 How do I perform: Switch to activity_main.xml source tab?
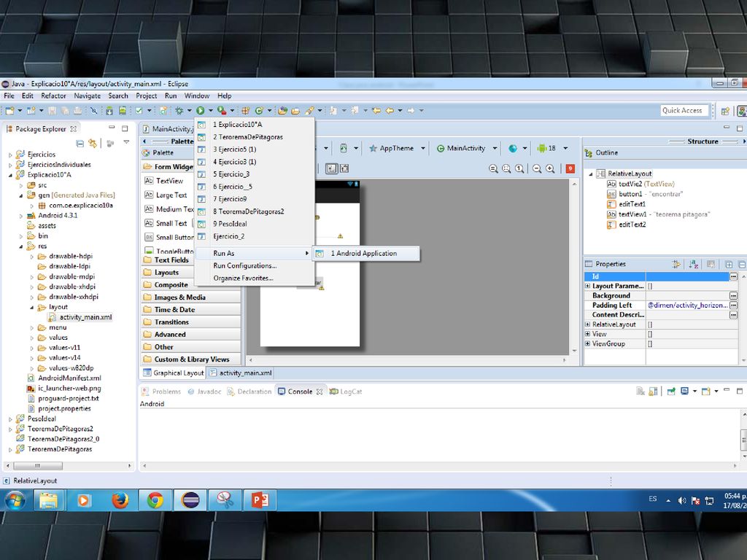241,373
